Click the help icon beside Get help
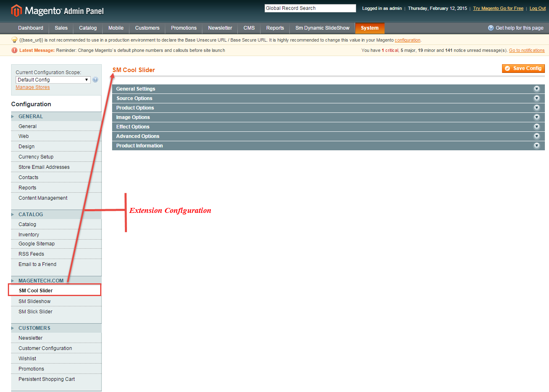This screenshot has height=392, width=549. 490,28
